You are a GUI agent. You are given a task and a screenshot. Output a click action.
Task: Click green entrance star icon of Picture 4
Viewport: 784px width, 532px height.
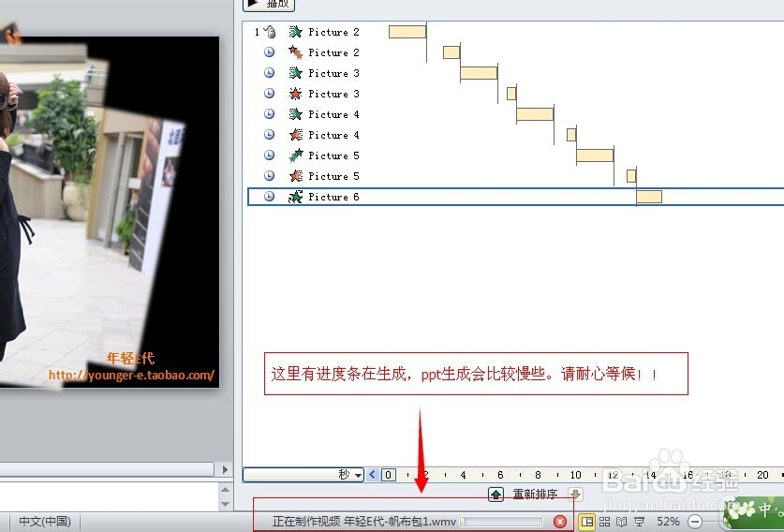click(295, 114)
